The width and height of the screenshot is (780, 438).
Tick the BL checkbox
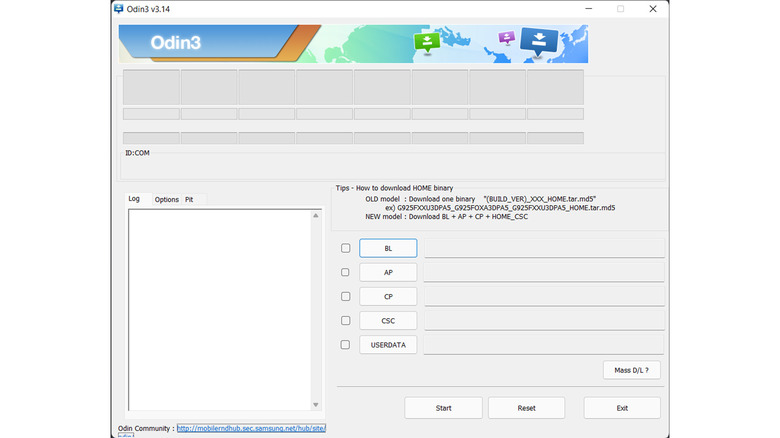tap(345, 248)
